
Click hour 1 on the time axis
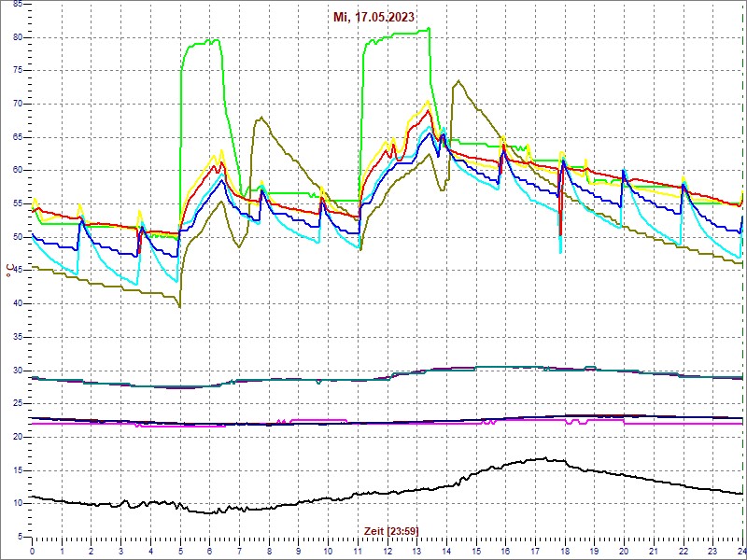[62, 550]
